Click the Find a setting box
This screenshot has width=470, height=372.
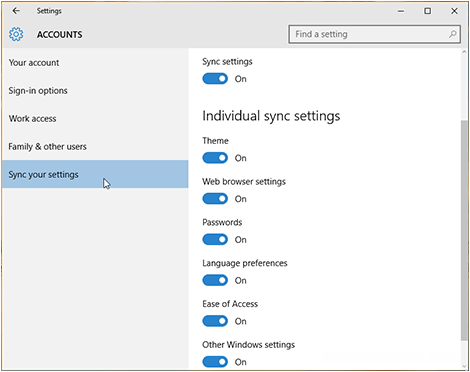coord(374,34)
